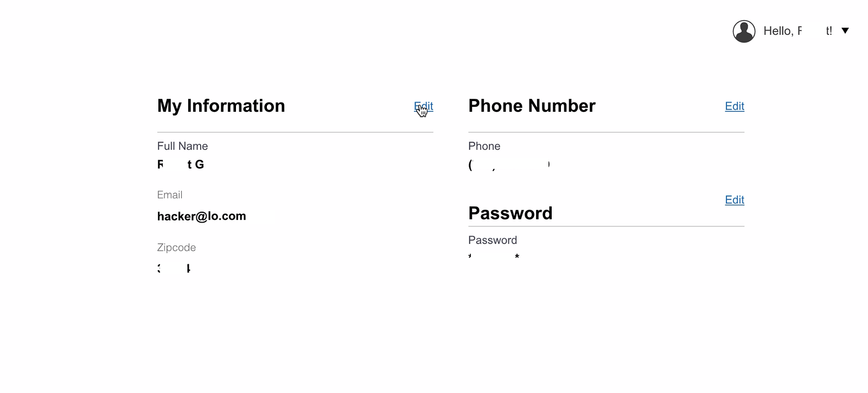Open the Edit link for Phone Number
This screenshot has width=868, height=393.
click(735, 106)
